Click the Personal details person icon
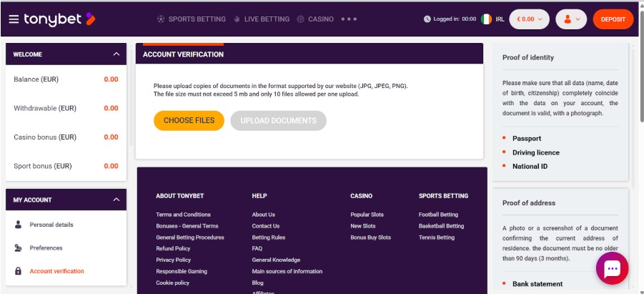Screen dimensions: 644x294 (x=18, y=225)
